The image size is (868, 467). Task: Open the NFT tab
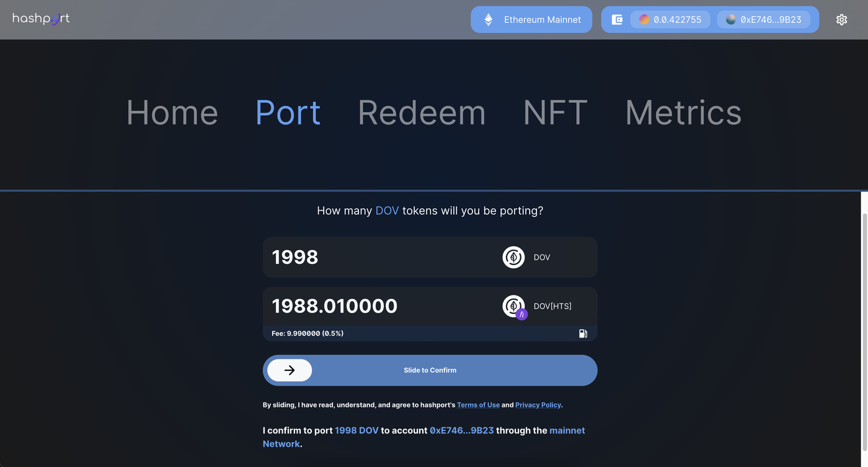point(555,113)
